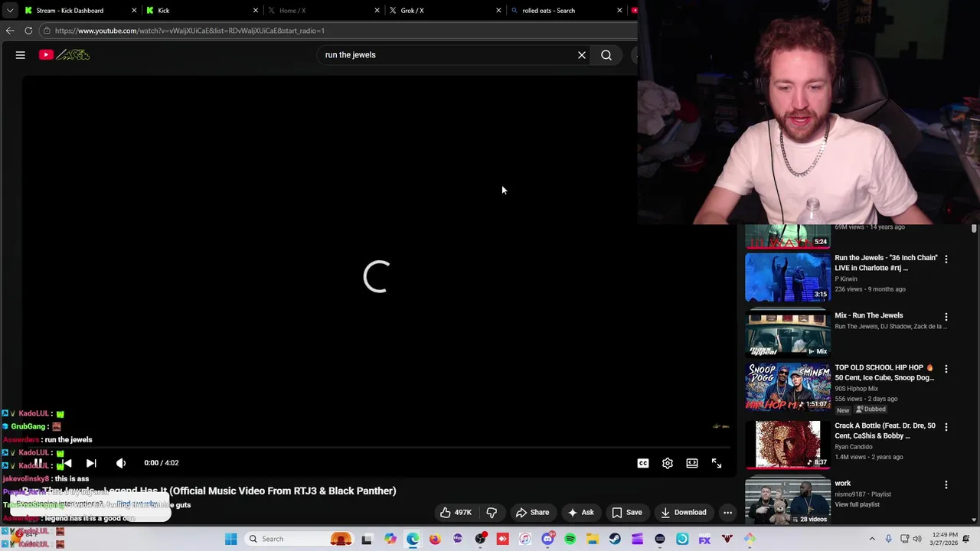The width and height of the screenshot is (980, 551).
Task: Like the video with 497K likes
Action: click(x=456, y=513)
